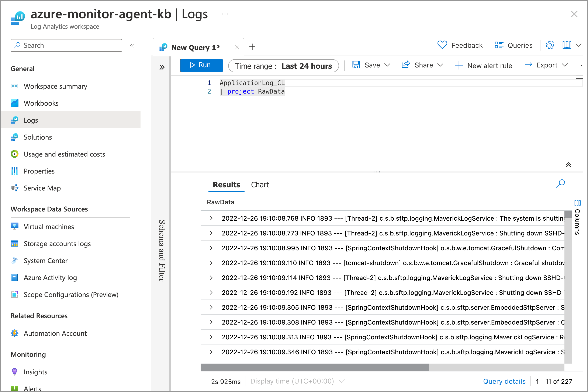This screenshot has height=392, width=588.
Task: Click the resize handle between editor and results
Action: [x=377, y=172]
